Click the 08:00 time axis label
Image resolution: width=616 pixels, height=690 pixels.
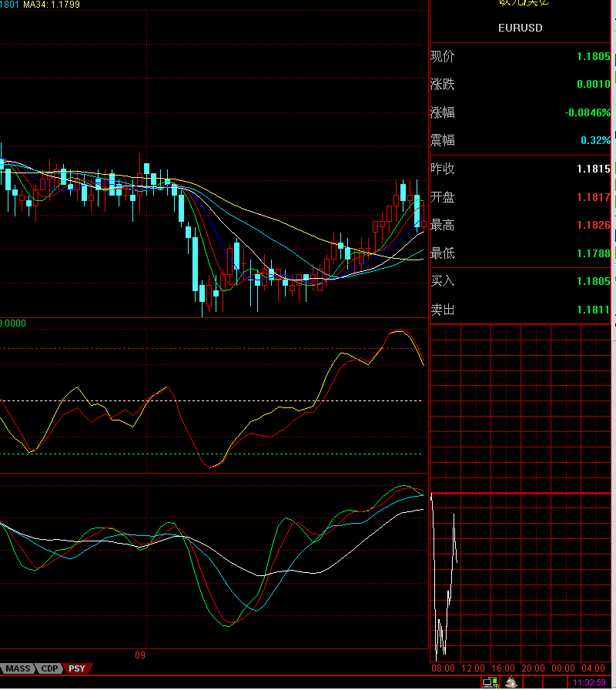[443, 668]
